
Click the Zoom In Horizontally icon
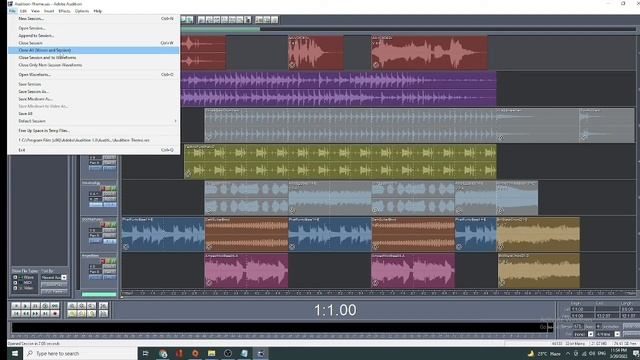72,306
